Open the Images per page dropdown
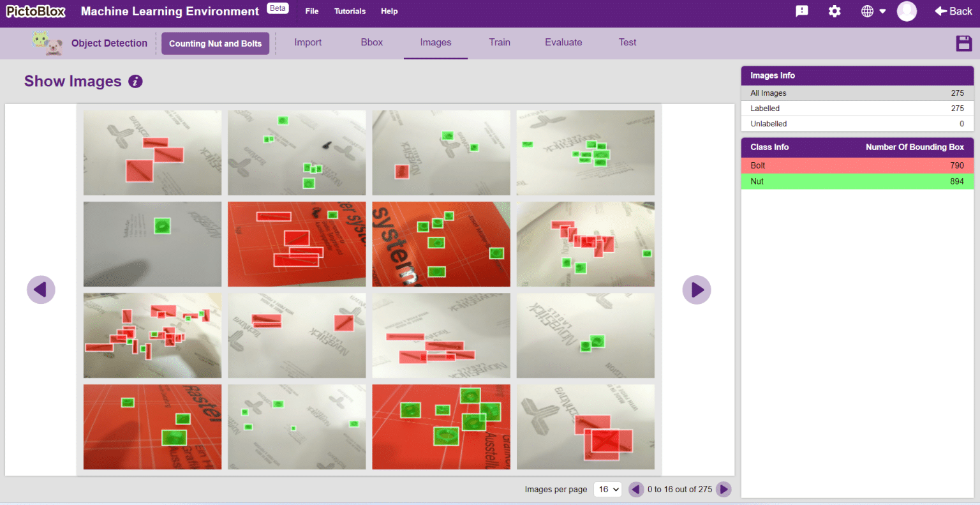 (607, 489)
